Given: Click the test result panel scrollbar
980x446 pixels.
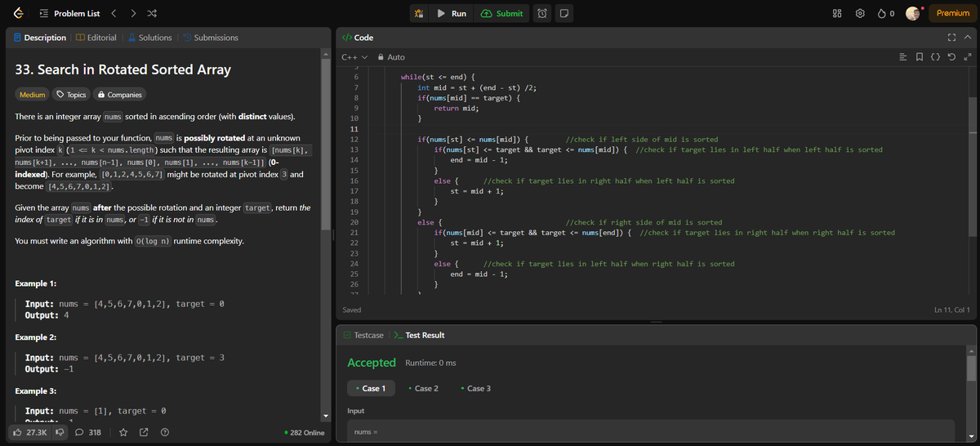Looking at the screenshot, I should pos(970,369).
